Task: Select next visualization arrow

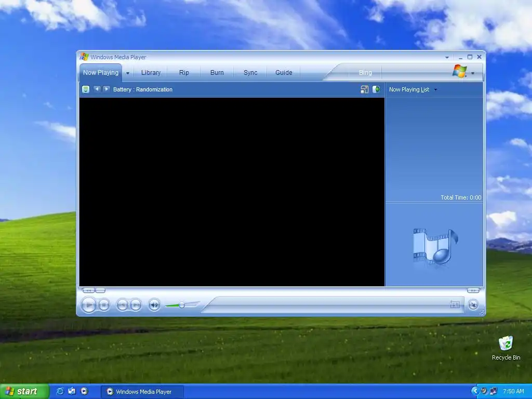Action: click(x=106, y=89)
